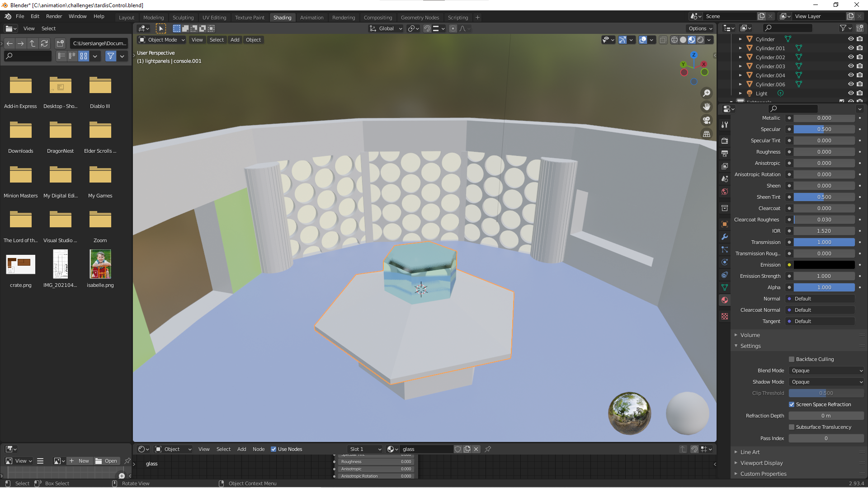Click the zoom view magnifier icon
Screen dimensions: 868x488
pyautogui.click(x=706, y=93)
